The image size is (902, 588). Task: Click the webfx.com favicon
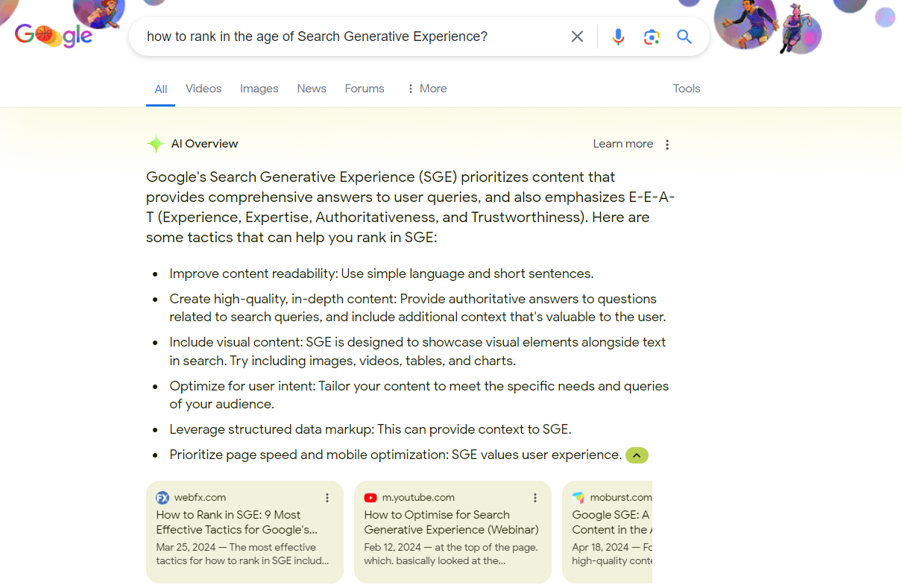pyautogui.click(x=163, y=498)
